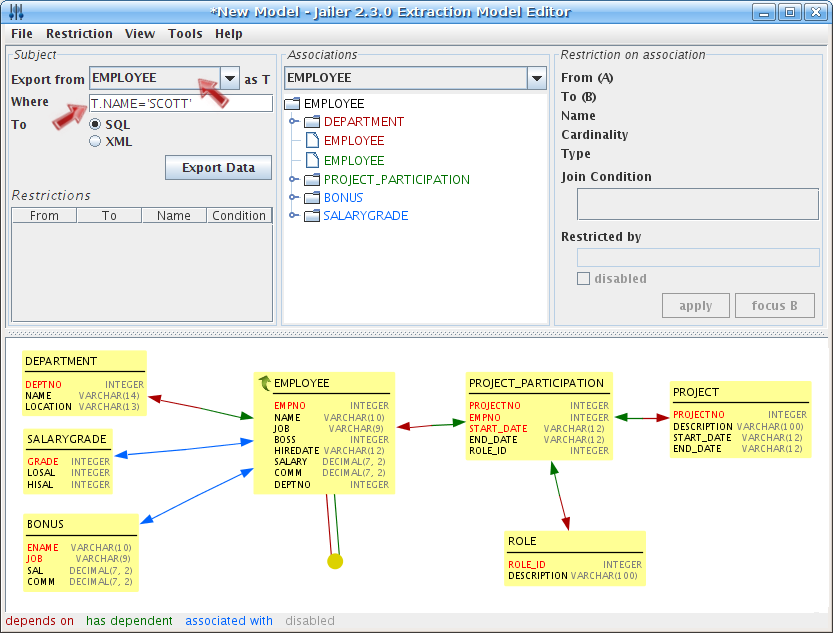Click the BONUS folder icon in tree
Viewport: 833px width, 633px height.
click(311, 198)
